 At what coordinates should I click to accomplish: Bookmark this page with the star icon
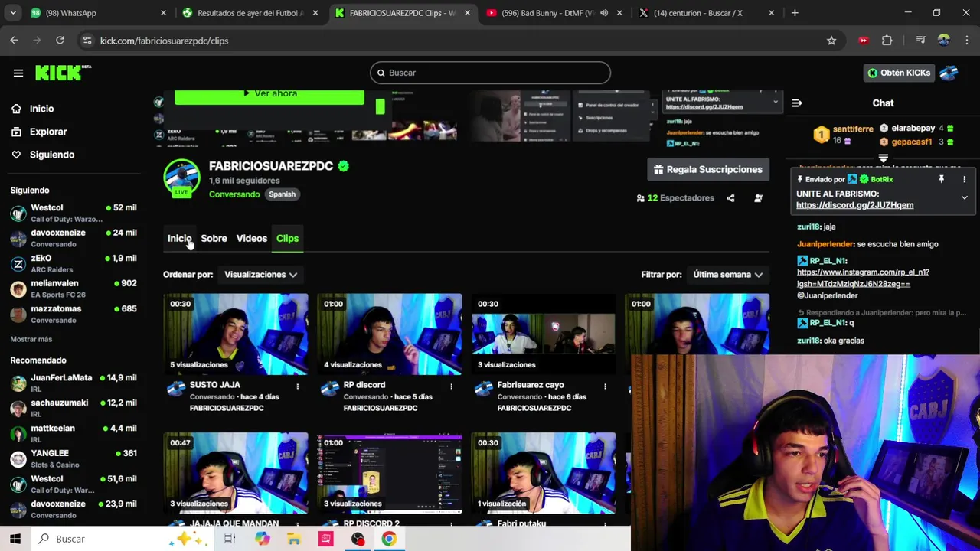pos(831,41)
